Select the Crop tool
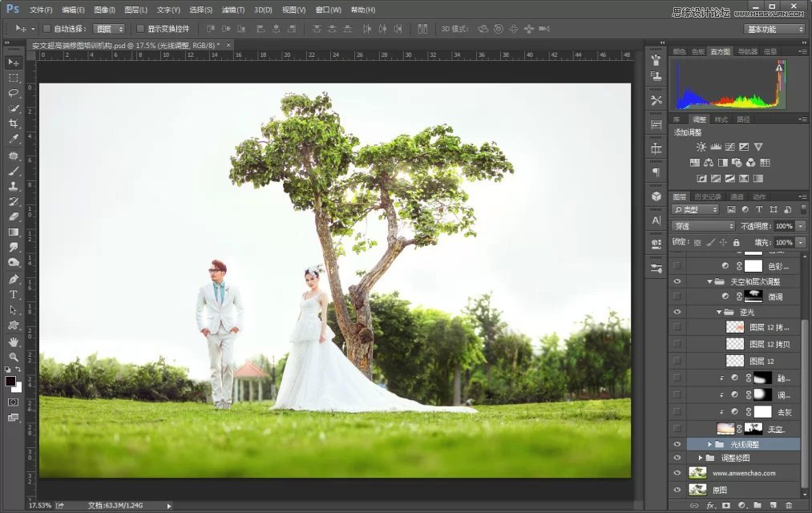The width and height of the screenshot is (812, 513). tap(12, 123)
